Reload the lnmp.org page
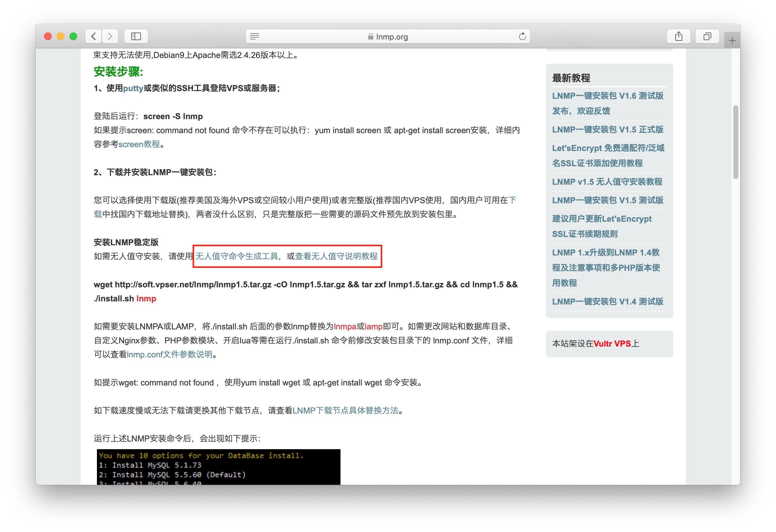 [x=522, y=36]
